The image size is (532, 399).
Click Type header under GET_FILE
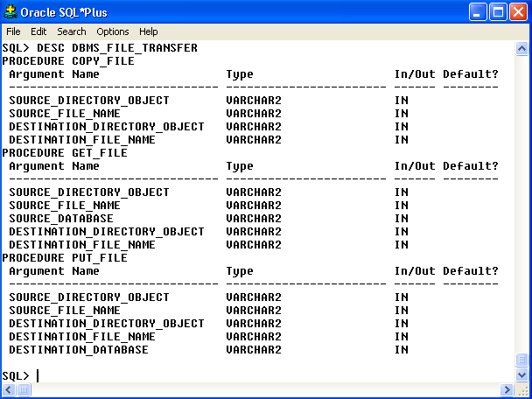point(240,166)
